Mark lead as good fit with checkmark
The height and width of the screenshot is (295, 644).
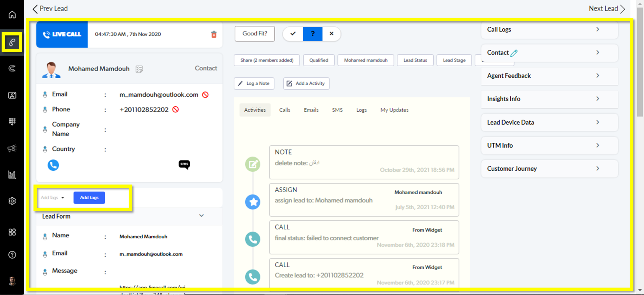pyautogui.click(x=293, y=34)
